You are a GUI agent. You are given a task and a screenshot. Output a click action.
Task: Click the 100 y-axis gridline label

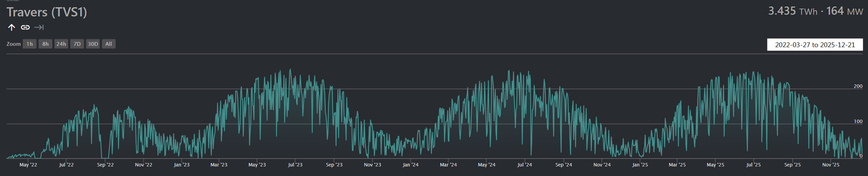point(858,121)
